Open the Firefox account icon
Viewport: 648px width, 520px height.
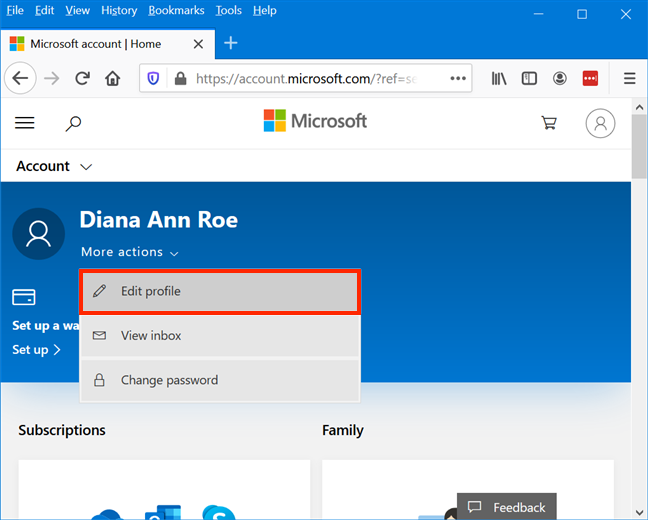(560, 78)
